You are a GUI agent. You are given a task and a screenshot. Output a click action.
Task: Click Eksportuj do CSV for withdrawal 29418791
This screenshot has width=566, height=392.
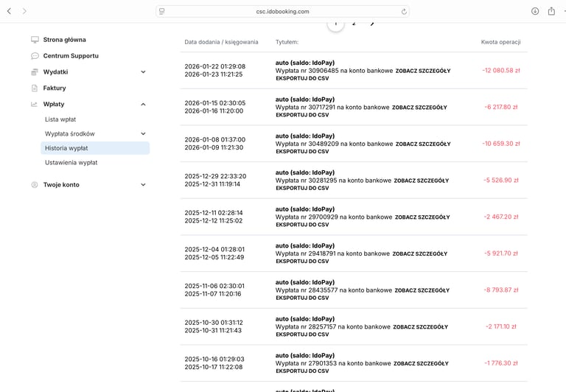coord(302,262)
